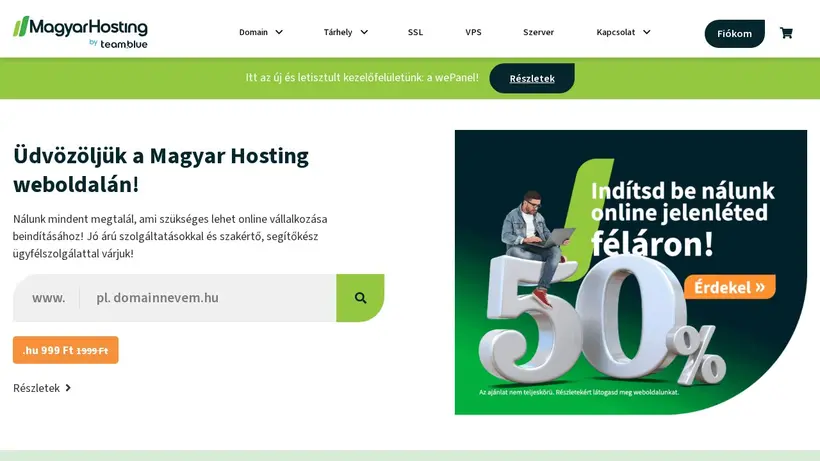This screenshot has width=820, height=461.
Task: Click the 'by team.blue' text in logo
Action: (x=118, y=44)
